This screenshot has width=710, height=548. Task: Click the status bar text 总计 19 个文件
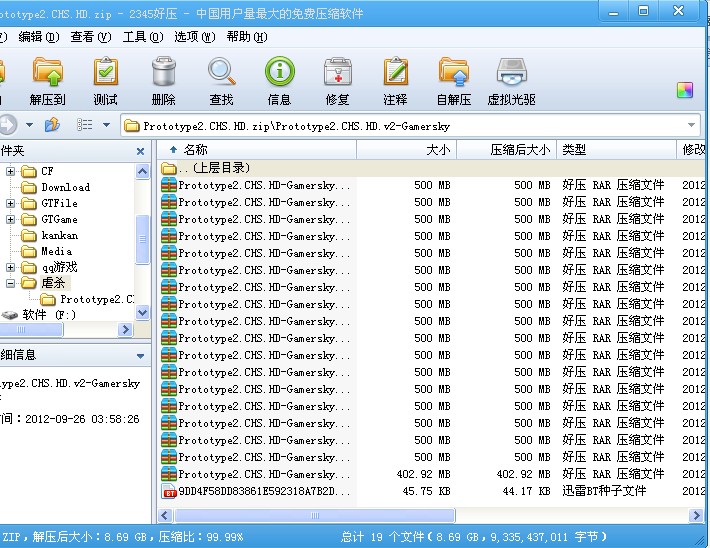point(383,537)
